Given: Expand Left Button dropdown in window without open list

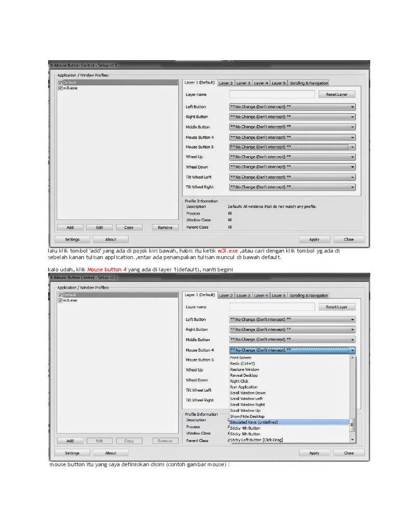Looking at the screenshot, I should 292,107.
